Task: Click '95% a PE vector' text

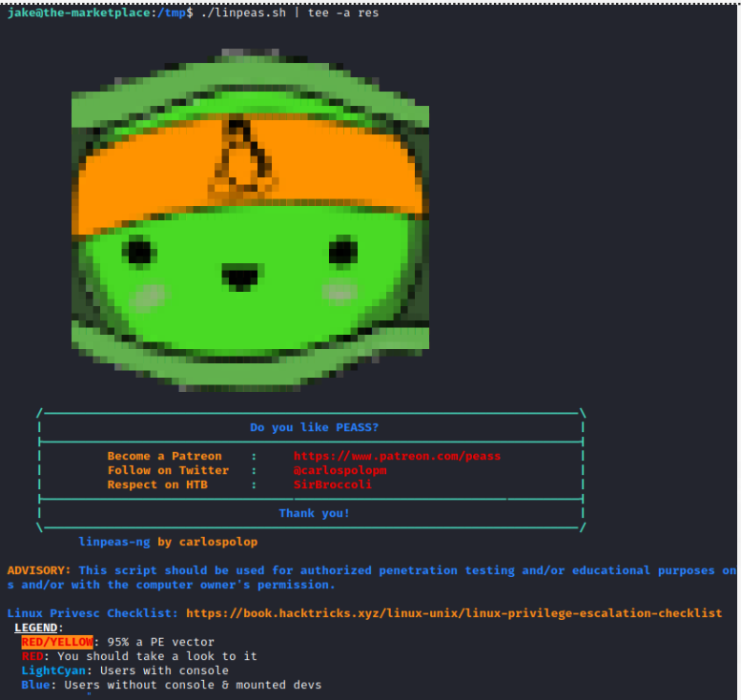Action: (x=160, y=642)
